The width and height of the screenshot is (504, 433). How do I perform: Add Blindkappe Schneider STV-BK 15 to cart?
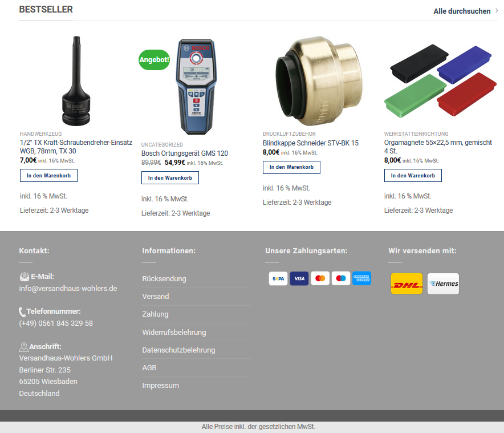(x=291, y=167)
